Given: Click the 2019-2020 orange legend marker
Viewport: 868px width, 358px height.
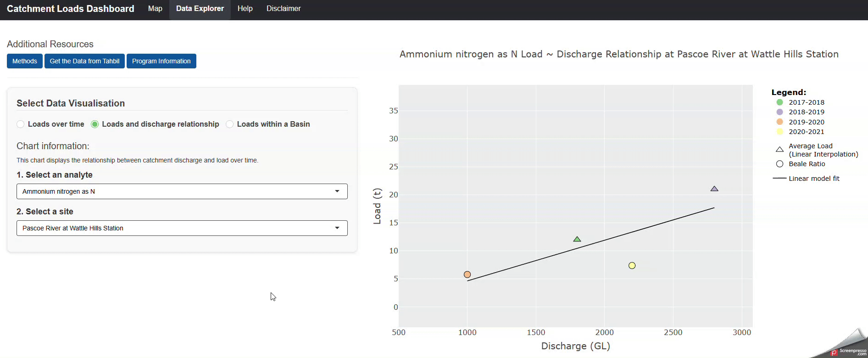Looking at the screenshot, I should [x=779, y=122].
